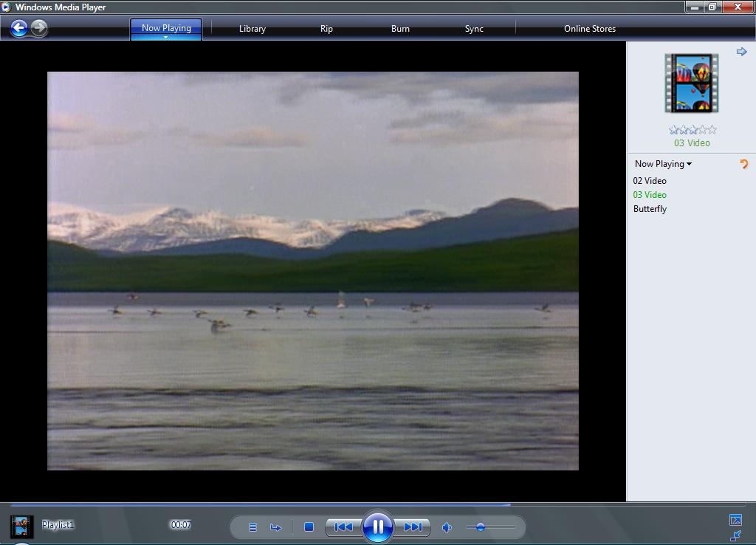The height and width of the screenshot is (545, 756).
Task: Click the video of birds over the lake
Action: coord(313,270)
